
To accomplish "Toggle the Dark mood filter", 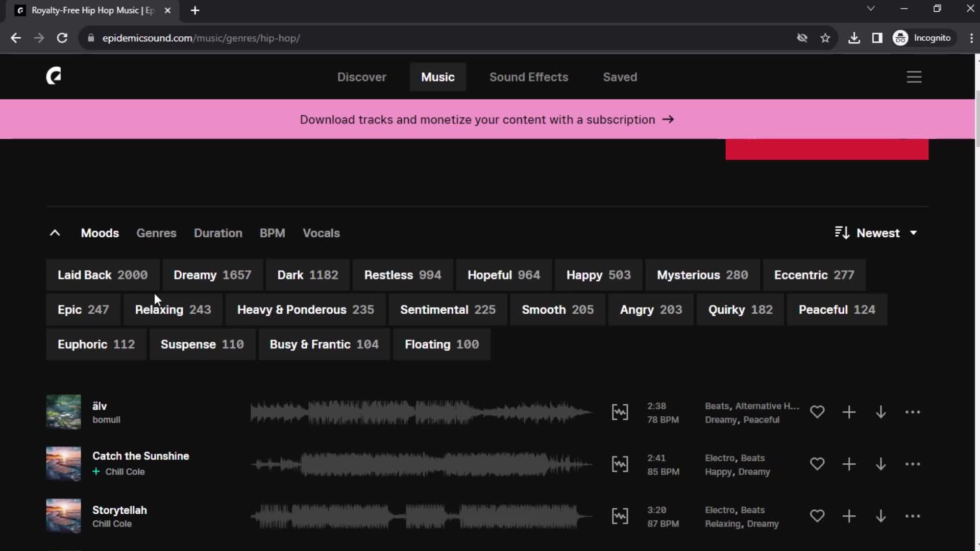I will coord(308,275).
